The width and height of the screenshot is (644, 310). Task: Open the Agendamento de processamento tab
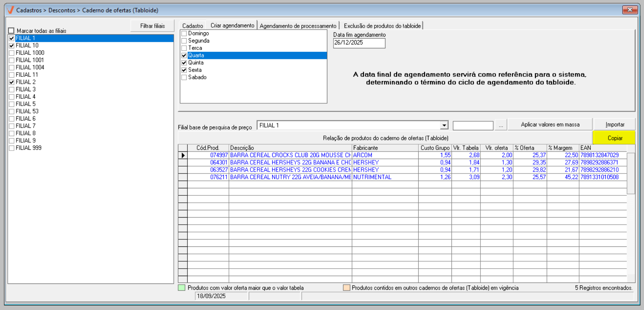click(x=298, y=26)
